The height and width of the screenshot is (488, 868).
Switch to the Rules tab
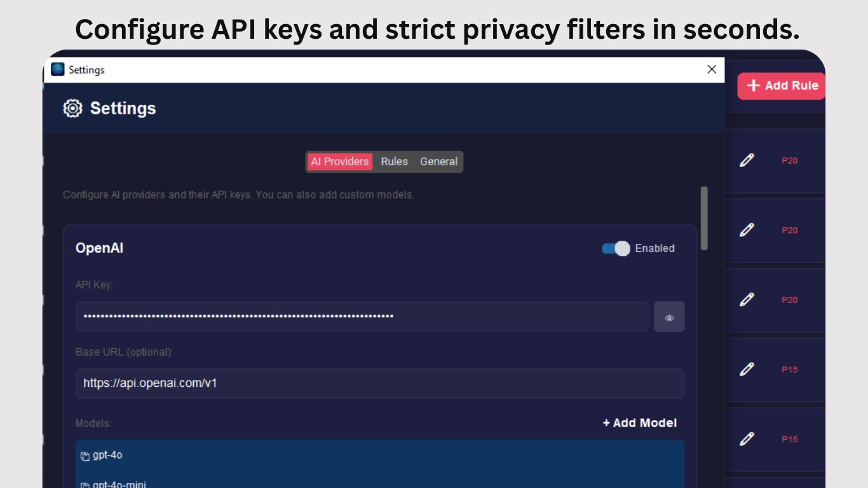[x=394, y=161]
